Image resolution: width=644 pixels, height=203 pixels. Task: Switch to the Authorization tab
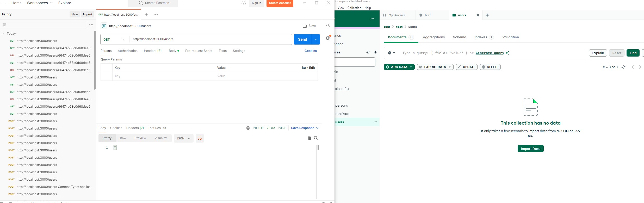127,51
